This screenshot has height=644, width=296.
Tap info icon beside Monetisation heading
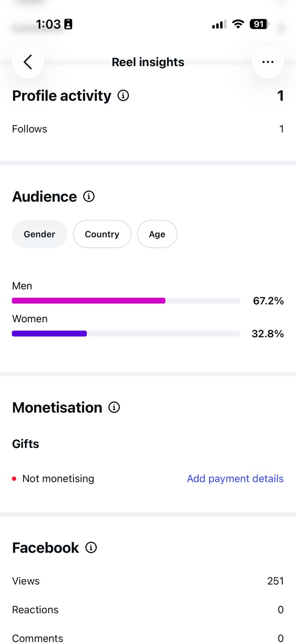click(x=114, y=407)
